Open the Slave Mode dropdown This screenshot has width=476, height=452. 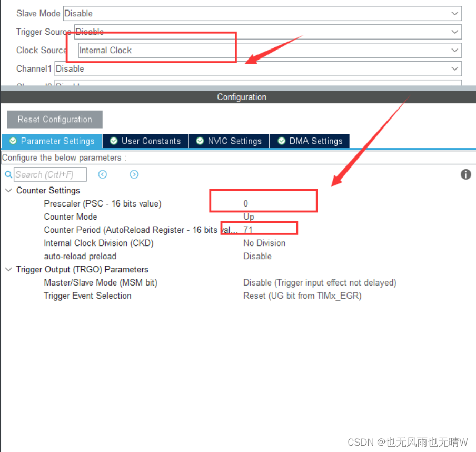tap(262, 13)
